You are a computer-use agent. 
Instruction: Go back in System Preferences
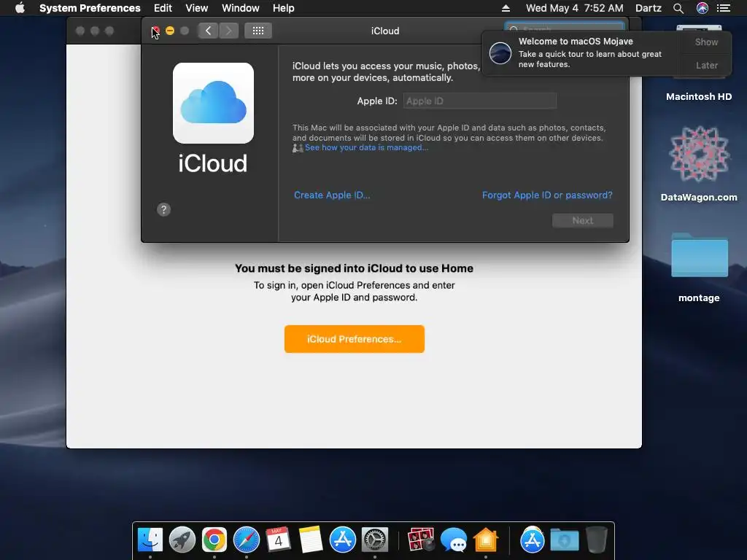tap(208, 31)
